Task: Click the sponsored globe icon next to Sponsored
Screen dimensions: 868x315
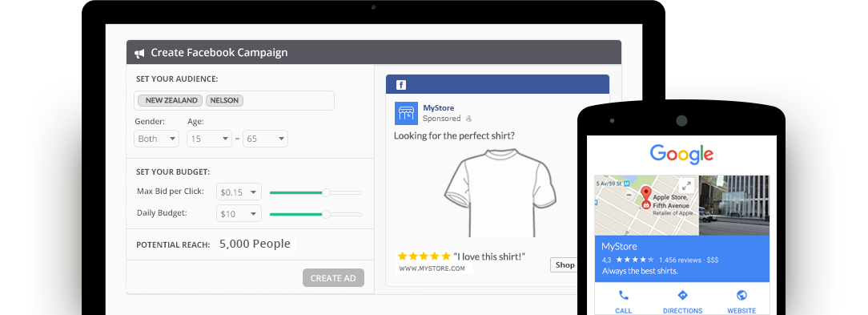Action: pos(468,119)
